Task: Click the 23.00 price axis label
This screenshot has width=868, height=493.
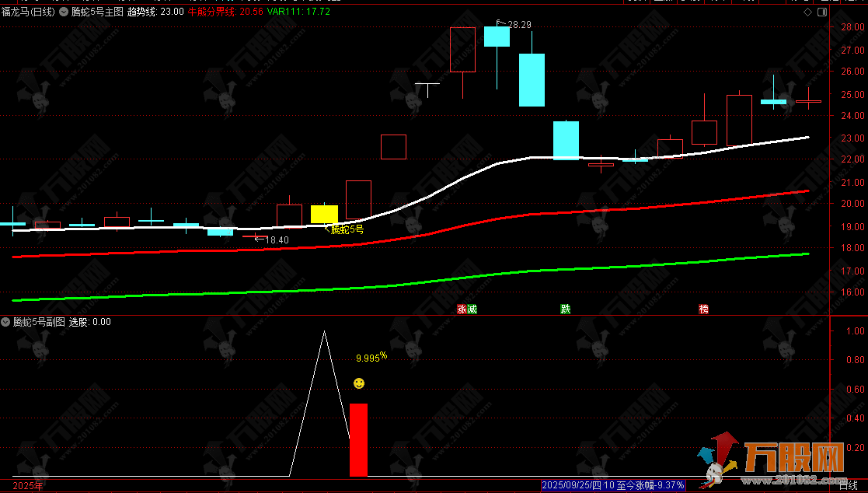Action: (852, 138)
